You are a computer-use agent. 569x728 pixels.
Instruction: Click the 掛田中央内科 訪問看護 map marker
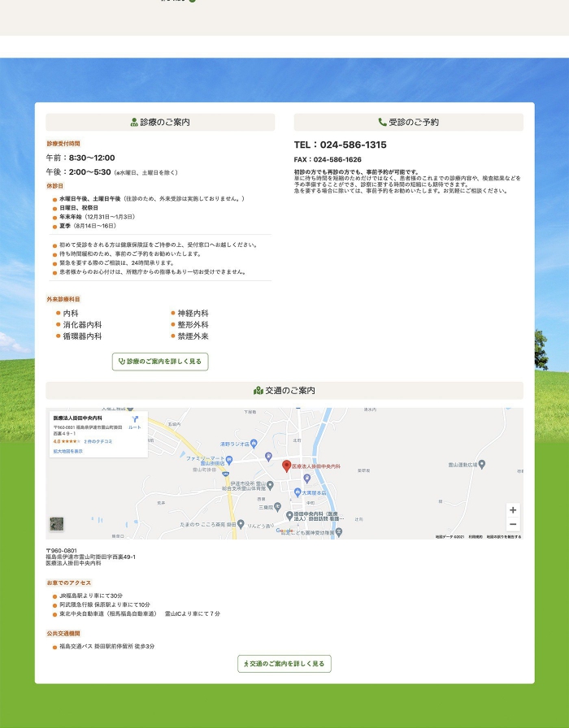click(289, 516)
